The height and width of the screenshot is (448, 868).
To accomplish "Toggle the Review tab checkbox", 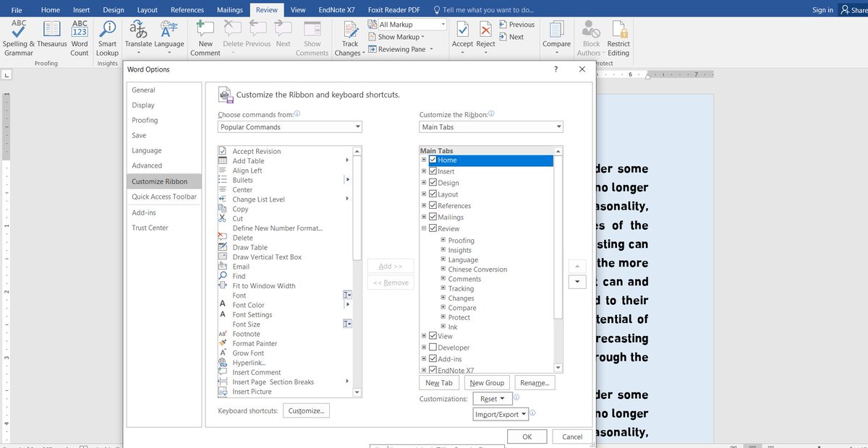I will coord(433,228).
